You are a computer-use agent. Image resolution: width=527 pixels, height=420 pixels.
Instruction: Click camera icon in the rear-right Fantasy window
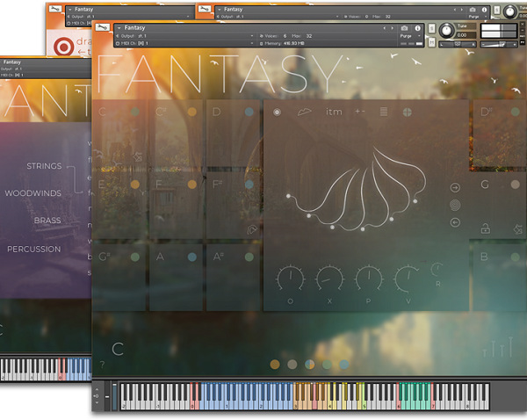pos(473,10)
